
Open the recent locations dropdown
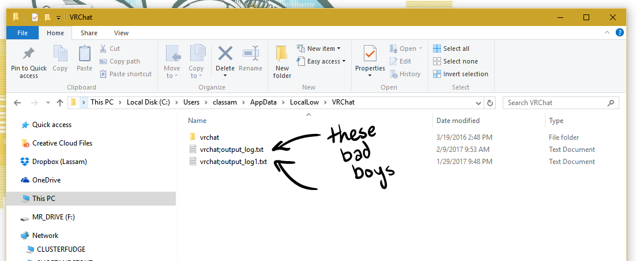pyautogui.click(x=48, y=103)
